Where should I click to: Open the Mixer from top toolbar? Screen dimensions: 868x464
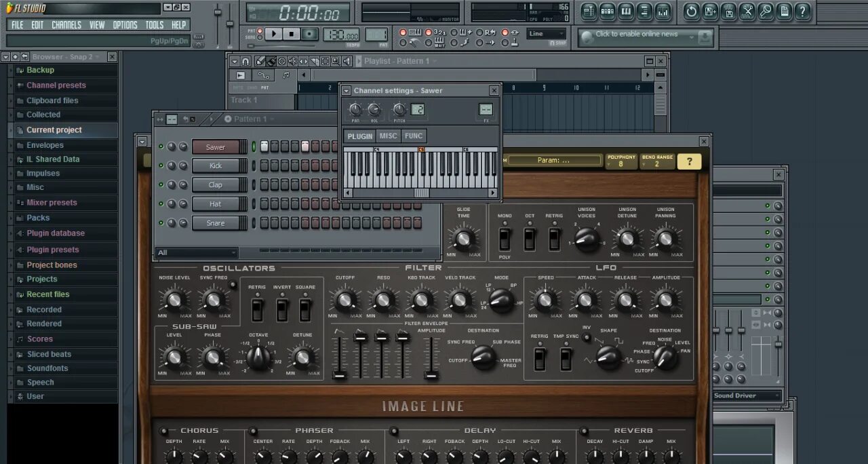click(663, 11)
